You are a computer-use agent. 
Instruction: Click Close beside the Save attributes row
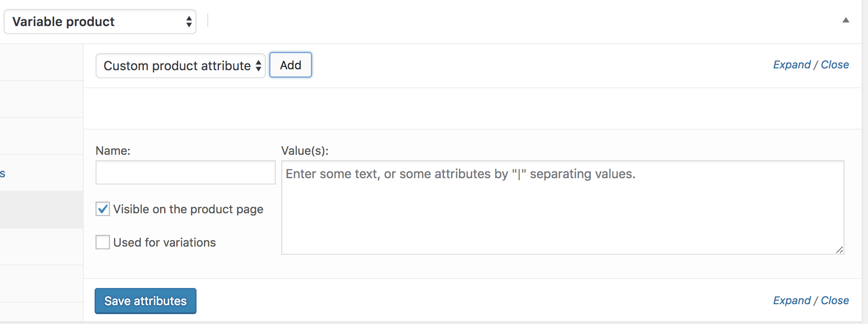tap(835, 300)
